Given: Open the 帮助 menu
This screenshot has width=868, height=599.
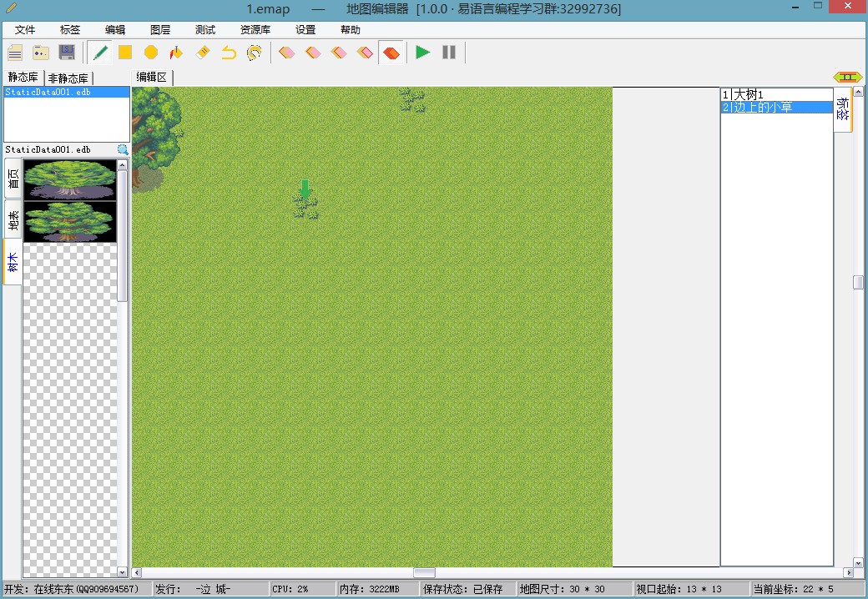Looking at the screenshot, I should pyautogui.click(x=351, y=30).
